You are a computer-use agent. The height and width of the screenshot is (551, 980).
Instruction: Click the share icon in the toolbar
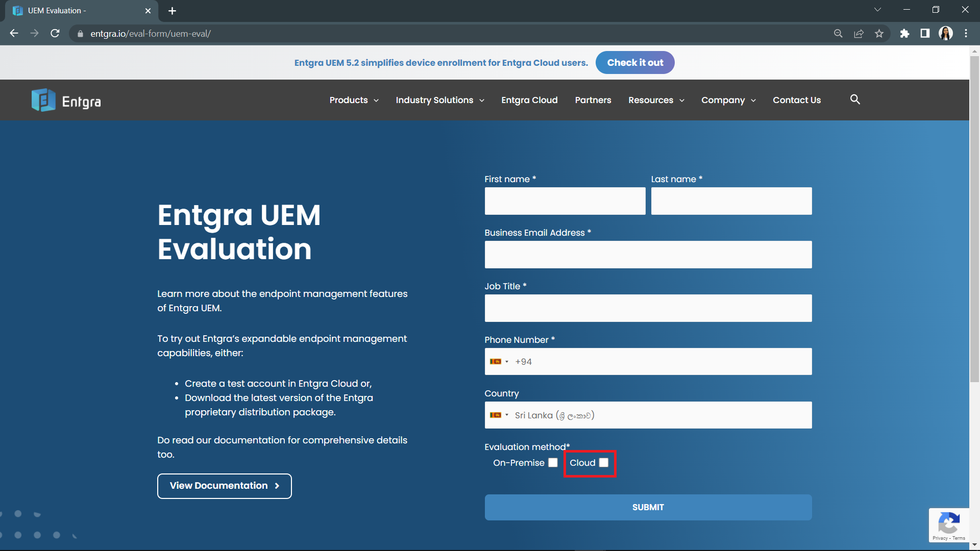(x=859, y=33)
